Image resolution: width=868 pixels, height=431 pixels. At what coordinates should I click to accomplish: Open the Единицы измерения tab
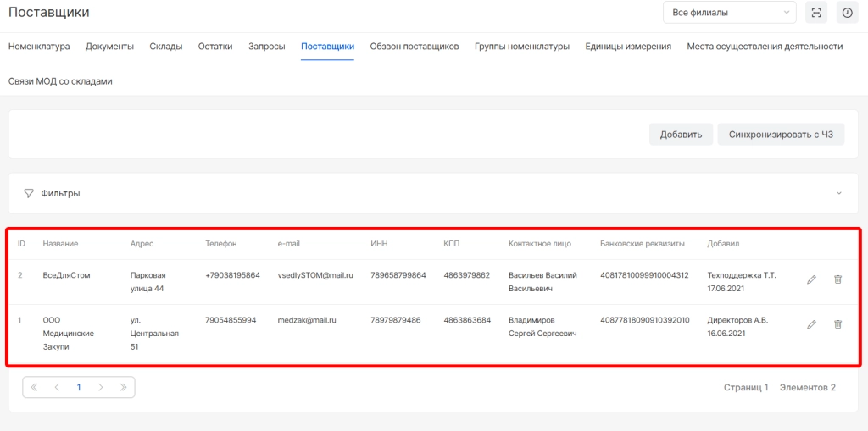tap(628, 47)
